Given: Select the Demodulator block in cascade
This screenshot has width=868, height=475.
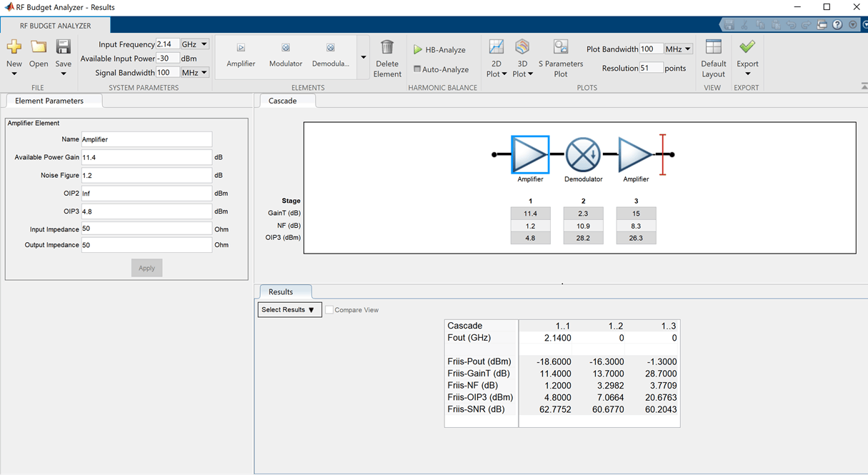Looking at the screenshot, I should (x=584, y=154).
